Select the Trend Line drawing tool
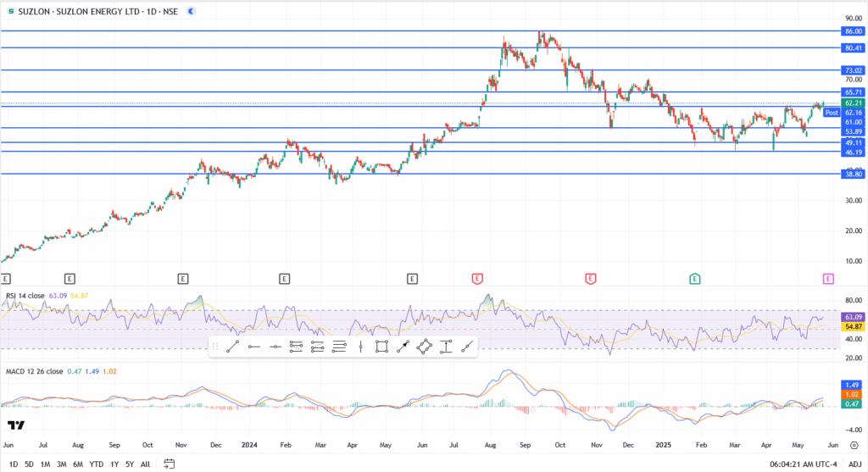 (233, 346)
